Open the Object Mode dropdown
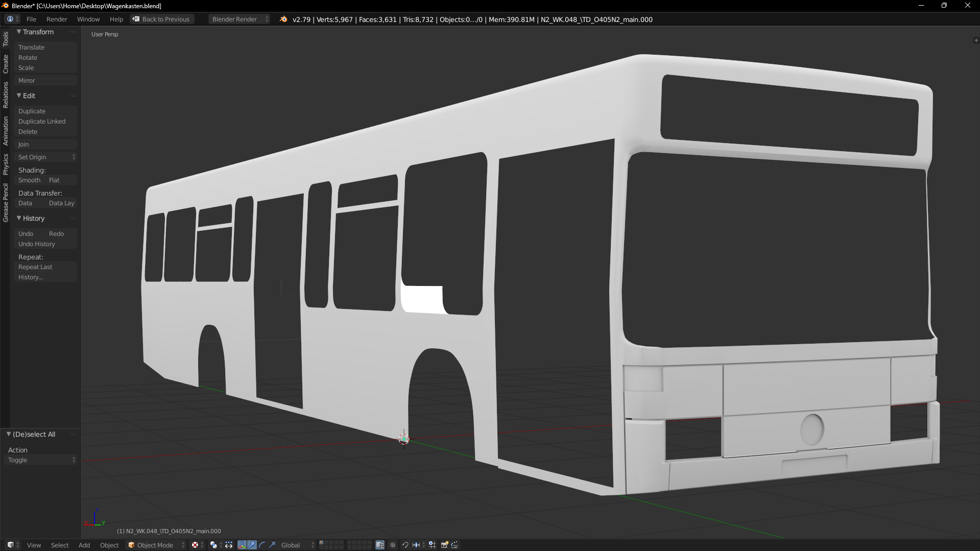The image size is (980, 551). pyautogui.click(x=156, y=545)
